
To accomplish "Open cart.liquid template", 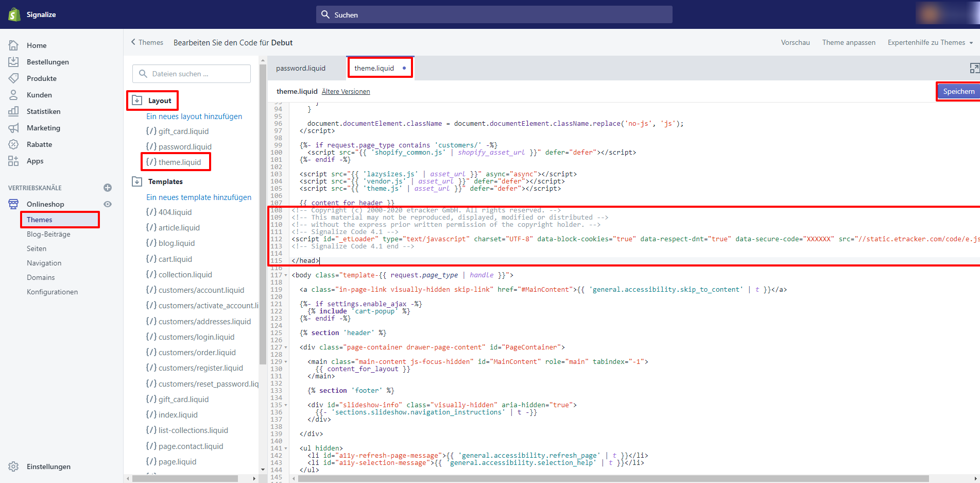I will pos(168,259).
